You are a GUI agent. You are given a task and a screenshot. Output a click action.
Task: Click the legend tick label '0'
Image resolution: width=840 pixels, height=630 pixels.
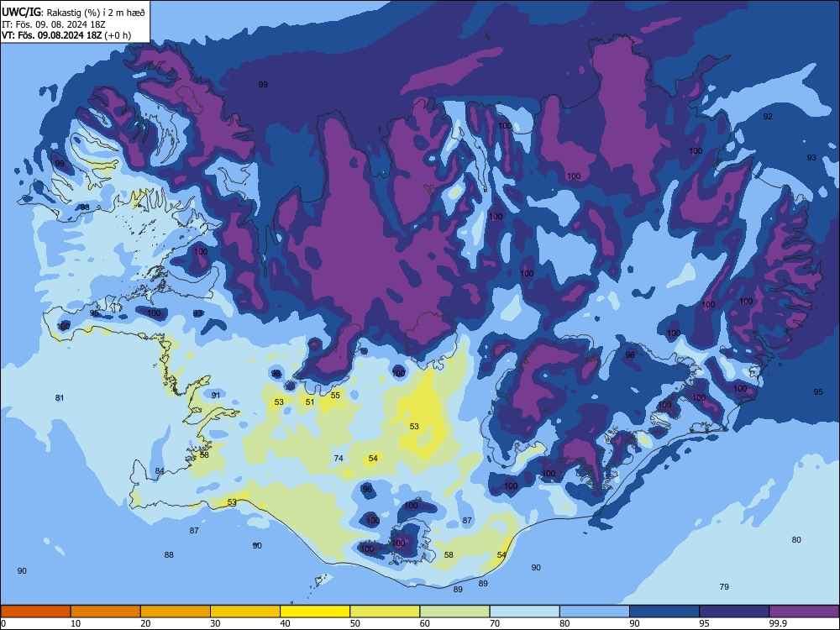3,623
